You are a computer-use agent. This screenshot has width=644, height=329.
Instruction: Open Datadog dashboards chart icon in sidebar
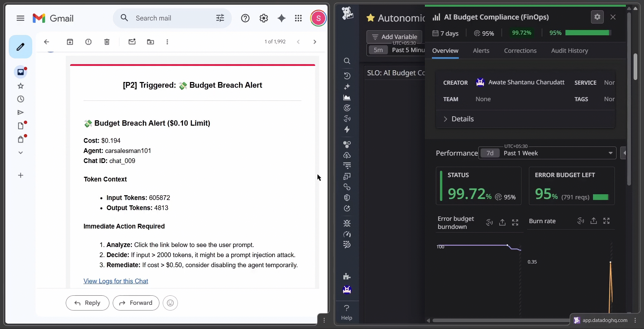[x=347, y=97]
